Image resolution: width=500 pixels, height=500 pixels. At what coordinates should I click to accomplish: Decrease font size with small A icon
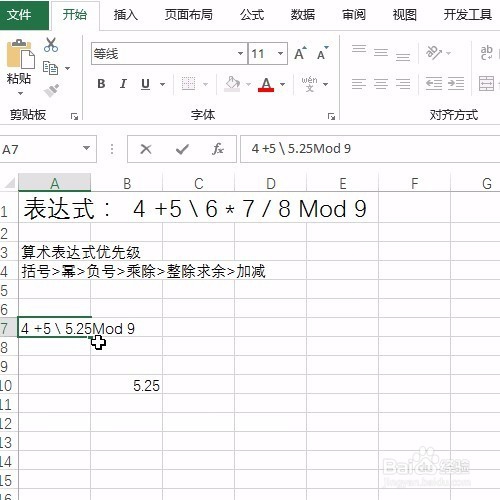322,53
